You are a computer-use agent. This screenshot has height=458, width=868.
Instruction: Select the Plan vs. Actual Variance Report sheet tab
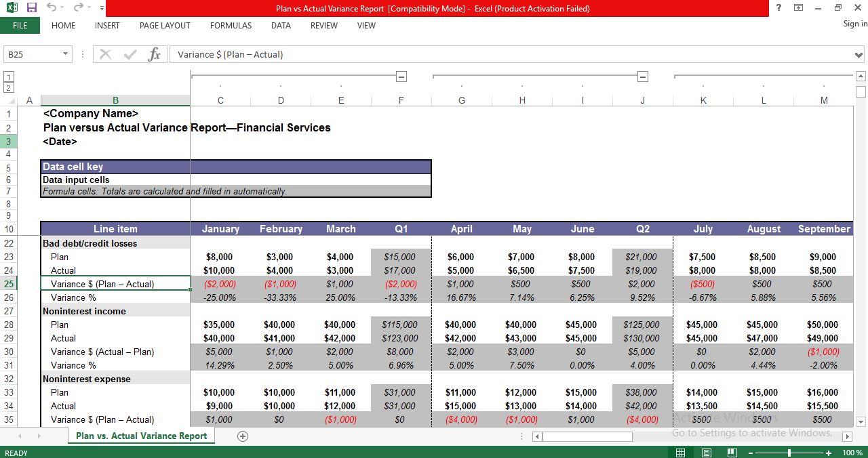[x=141, y=436]
